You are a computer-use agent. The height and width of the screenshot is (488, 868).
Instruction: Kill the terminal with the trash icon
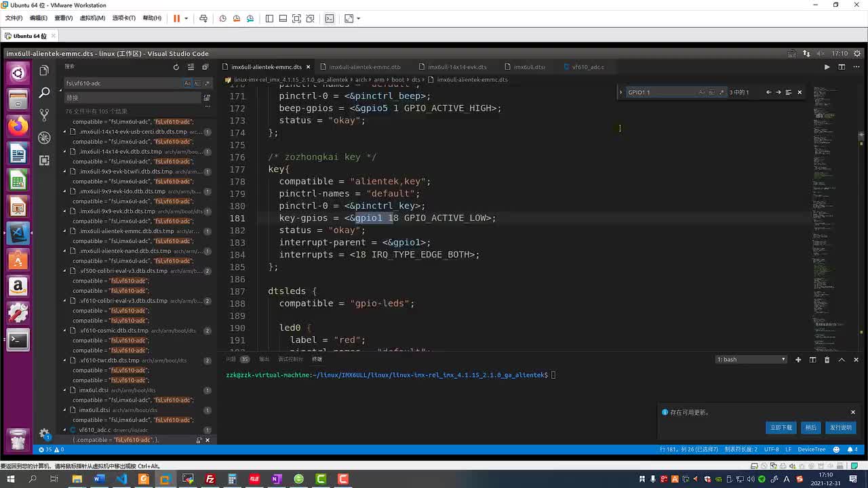(827, 359)
